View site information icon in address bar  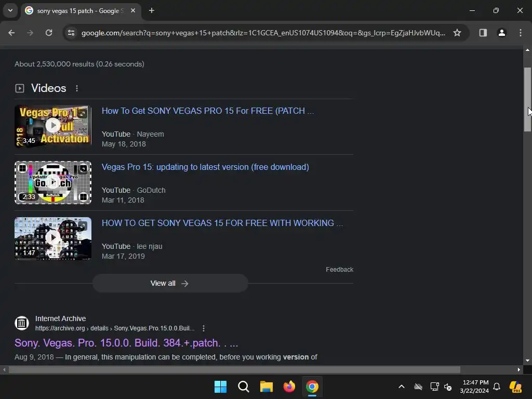tap(71, 33)
